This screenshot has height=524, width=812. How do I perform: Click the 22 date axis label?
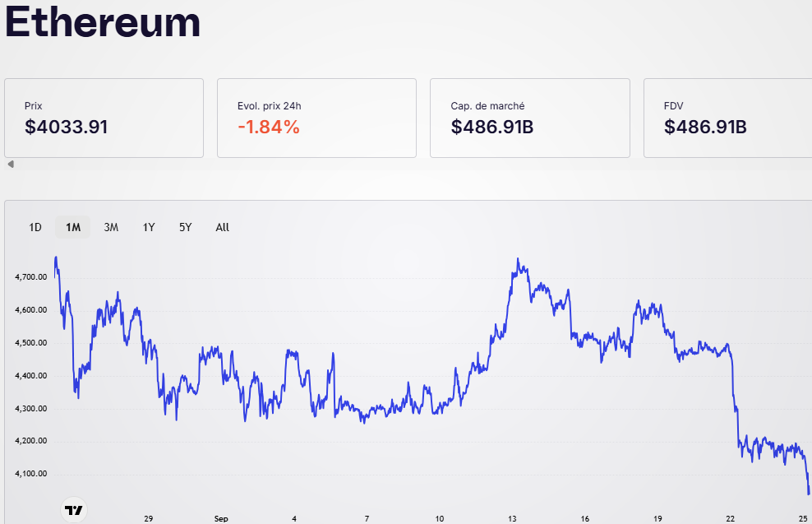click(x=731, y=519)
